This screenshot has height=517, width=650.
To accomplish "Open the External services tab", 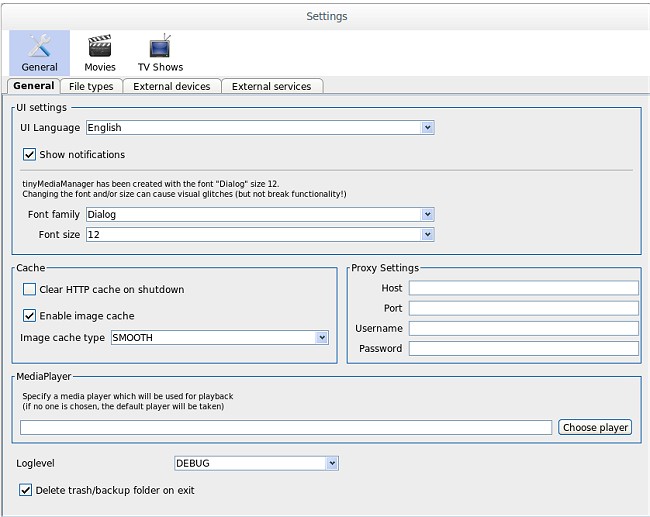I will click(x=271, y=87).
